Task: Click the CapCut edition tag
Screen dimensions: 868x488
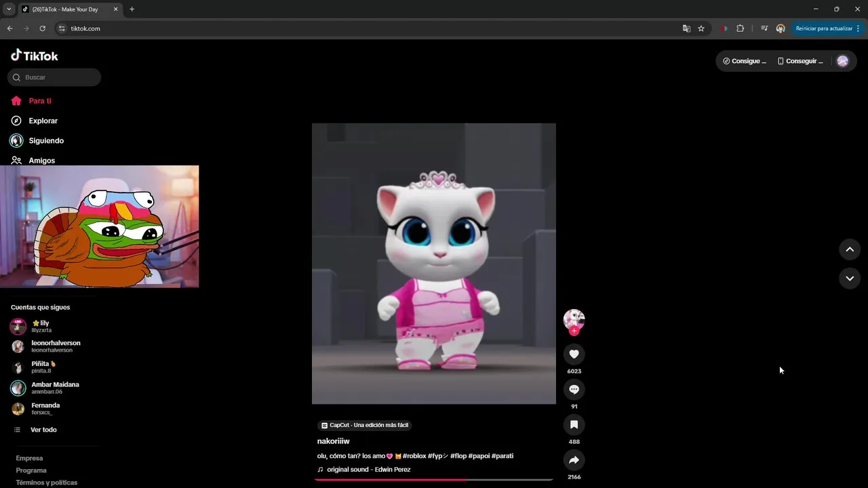Action: [365, 425]
